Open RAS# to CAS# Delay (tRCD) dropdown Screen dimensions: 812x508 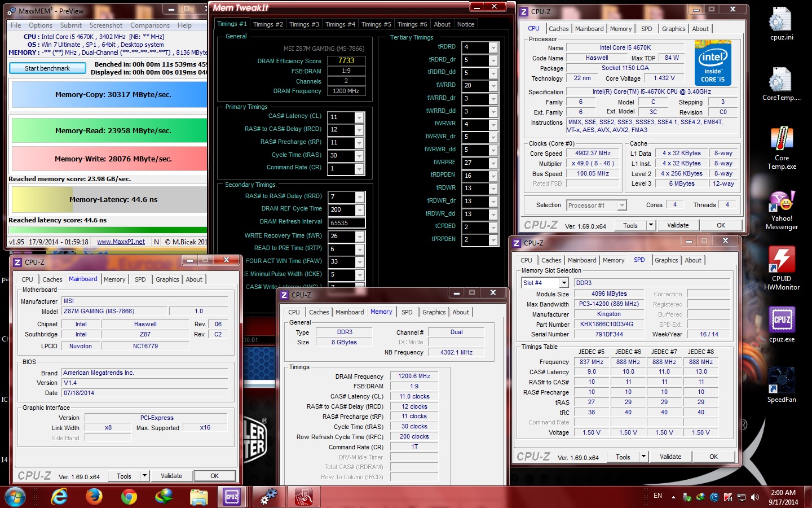[x=359, y=130]
